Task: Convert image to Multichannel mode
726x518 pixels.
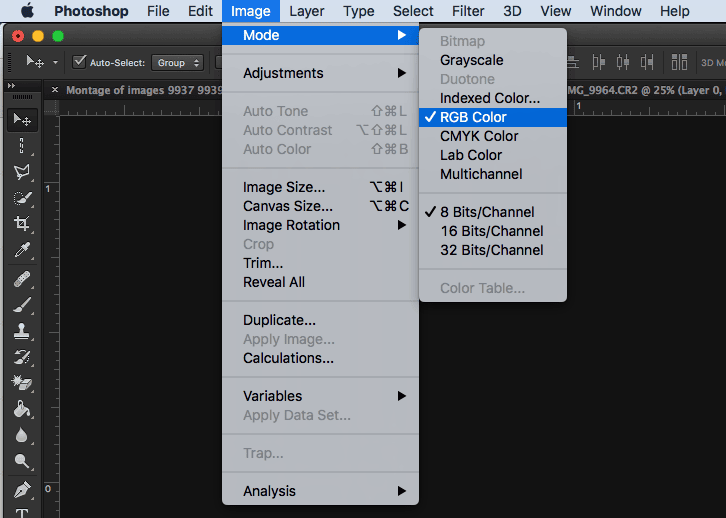Action: click(493, 174)
